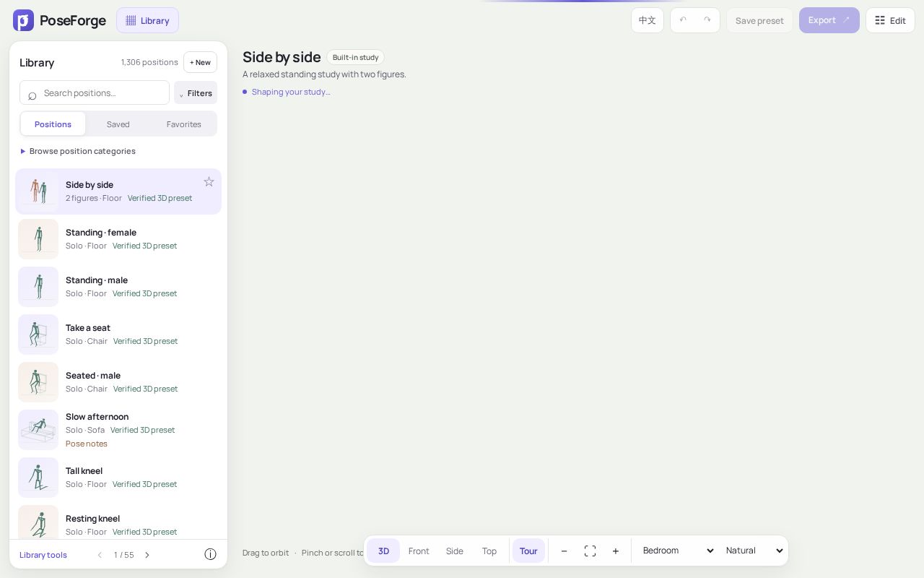
Task: Click the undo arrow icon
Action: (x=683, y=20)
